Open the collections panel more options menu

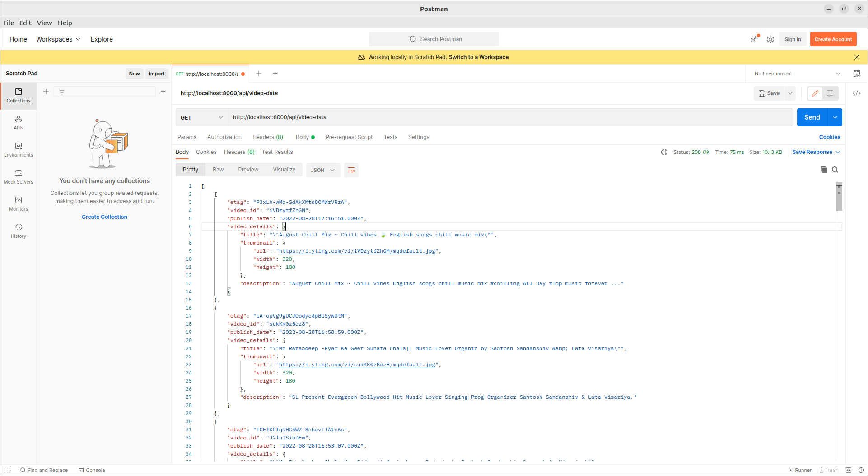coord(163,92)
